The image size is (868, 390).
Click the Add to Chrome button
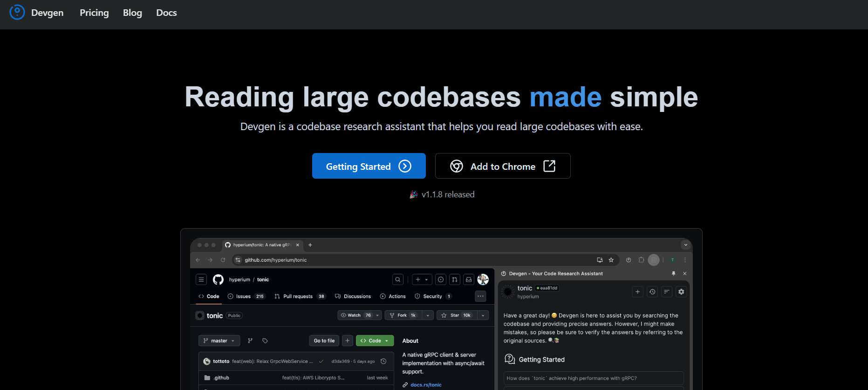pos(503,166)
